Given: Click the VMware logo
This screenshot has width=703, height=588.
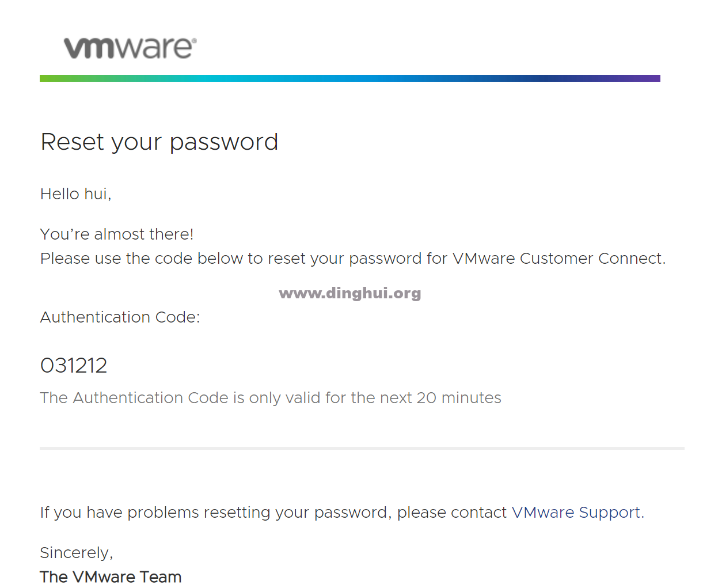Looking at the screenshot, I should point(128,48).
